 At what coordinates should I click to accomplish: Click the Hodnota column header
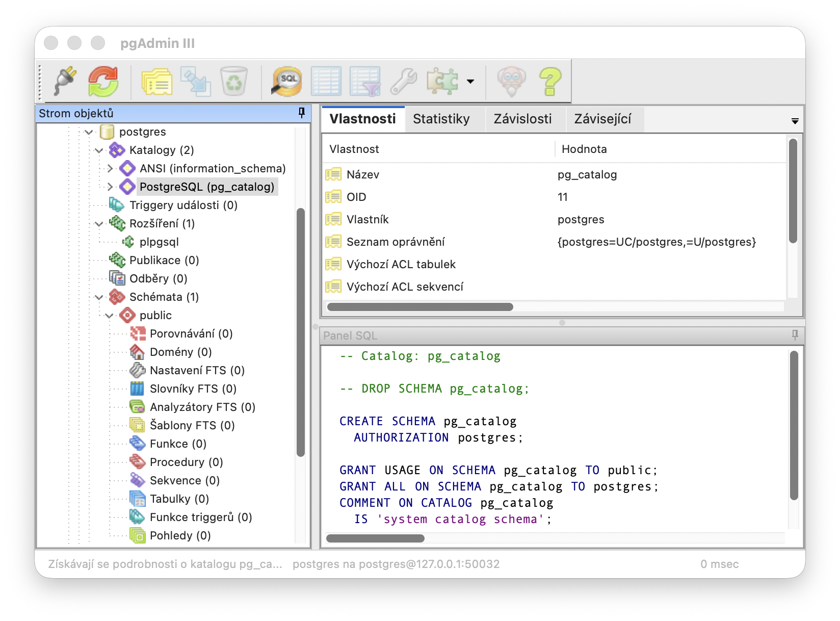[x=671, y=149]
